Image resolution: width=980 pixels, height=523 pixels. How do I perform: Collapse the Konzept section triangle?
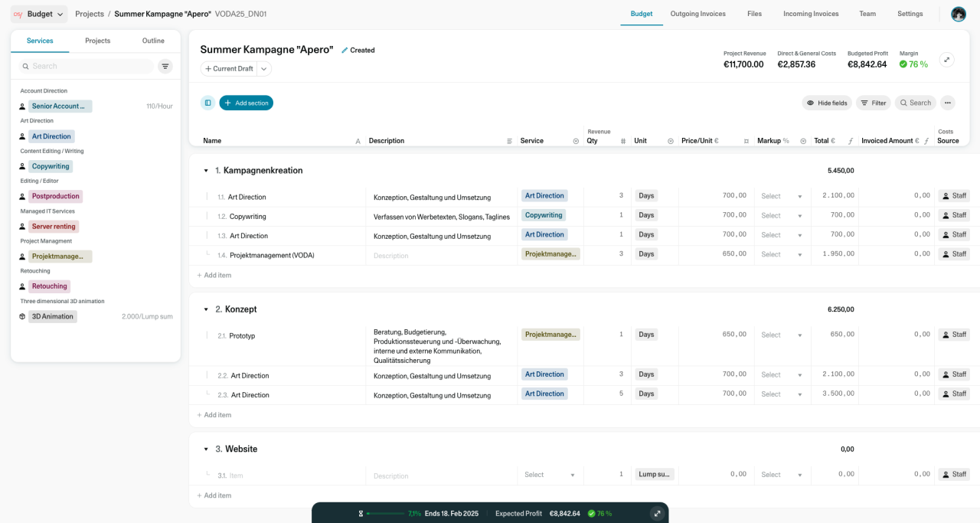tap(206, 309)
